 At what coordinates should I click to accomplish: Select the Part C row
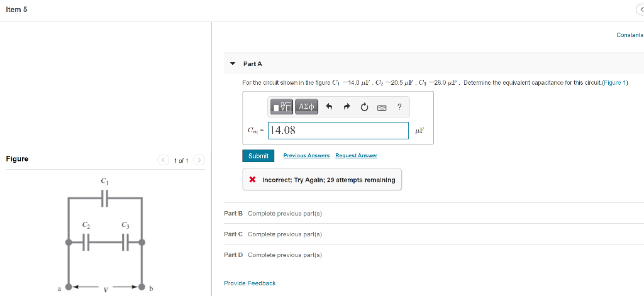point(434,234)
